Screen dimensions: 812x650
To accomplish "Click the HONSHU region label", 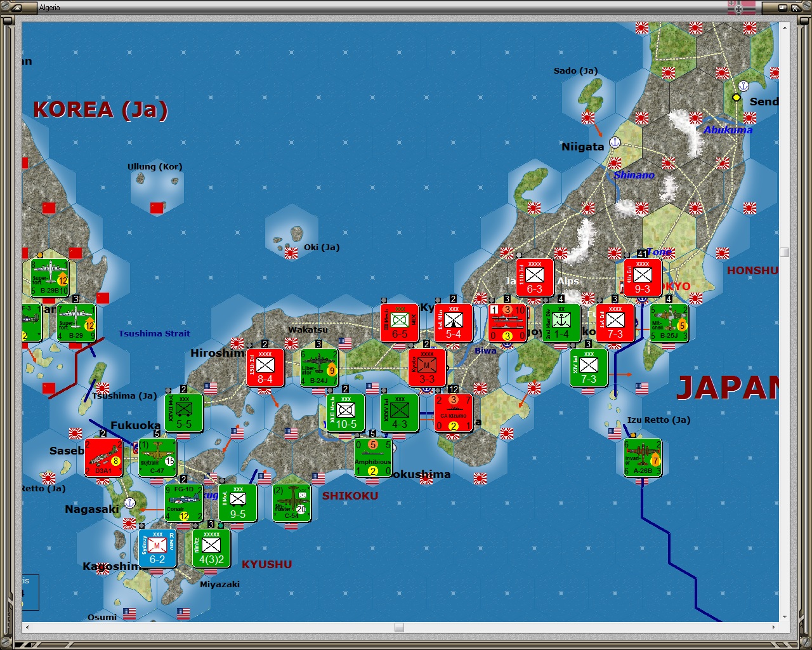I will click(x=752, y=270).
